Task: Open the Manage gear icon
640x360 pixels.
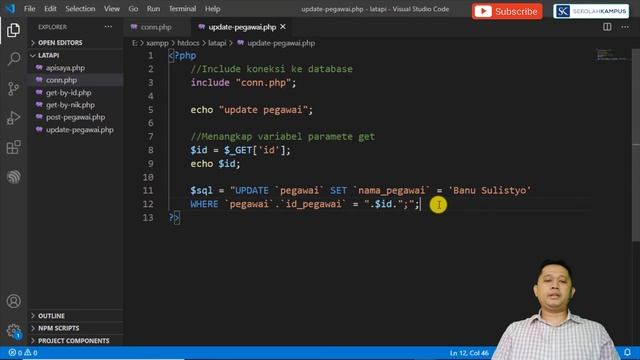Action: [x=13, y=331]
